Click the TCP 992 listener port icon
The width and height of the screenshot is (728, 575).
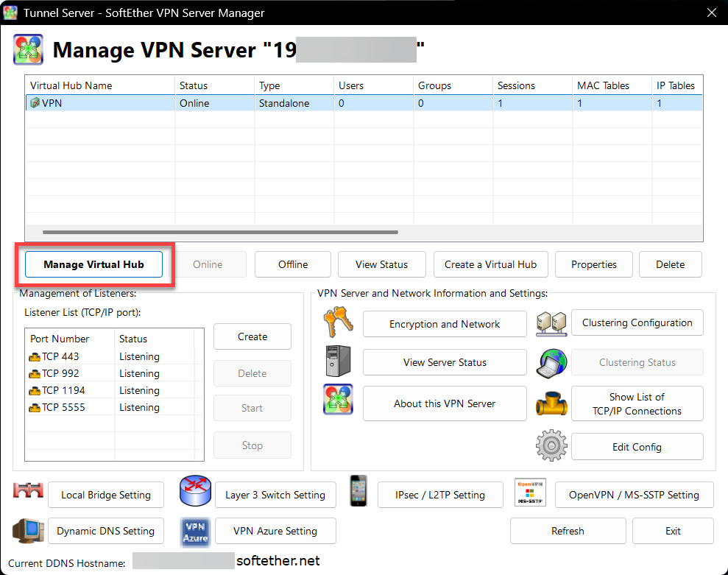pos(35,373)
